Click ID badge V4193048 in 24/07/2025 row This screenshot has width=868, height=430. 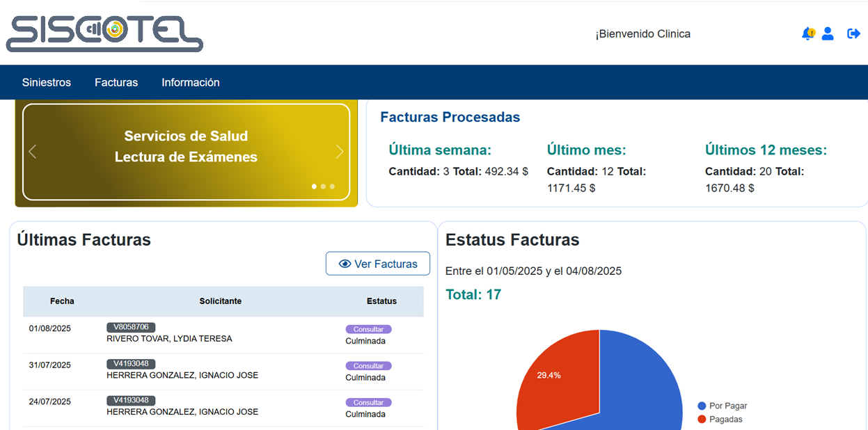click(131, 400)
